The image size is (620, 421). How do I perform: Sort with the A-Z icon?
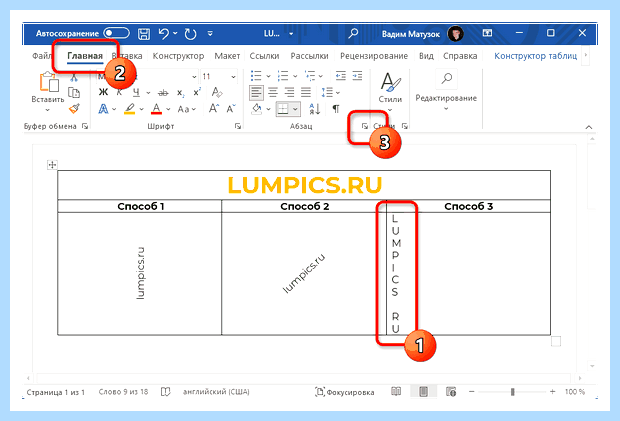pyautogui.click(x=315, y=109)
